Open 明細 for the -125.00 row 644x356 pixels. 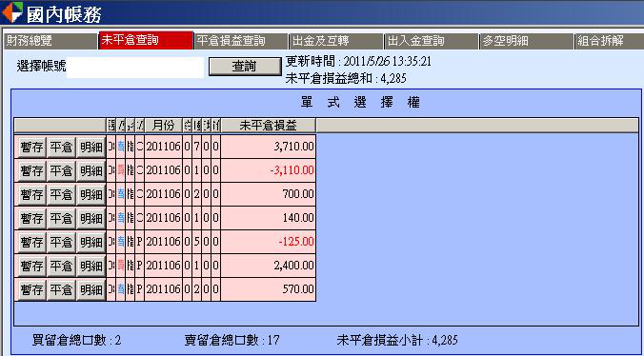click(x=91, y=242)
